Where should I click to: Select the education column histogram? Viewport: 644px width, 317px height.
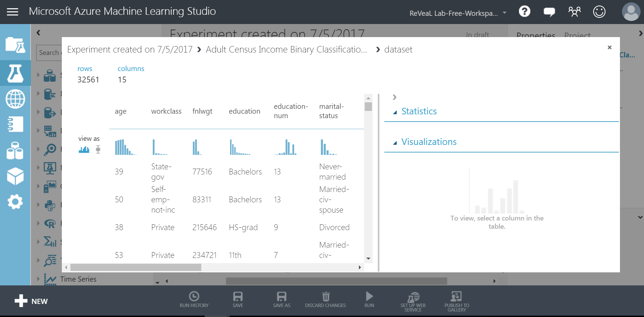pos(240,147)
